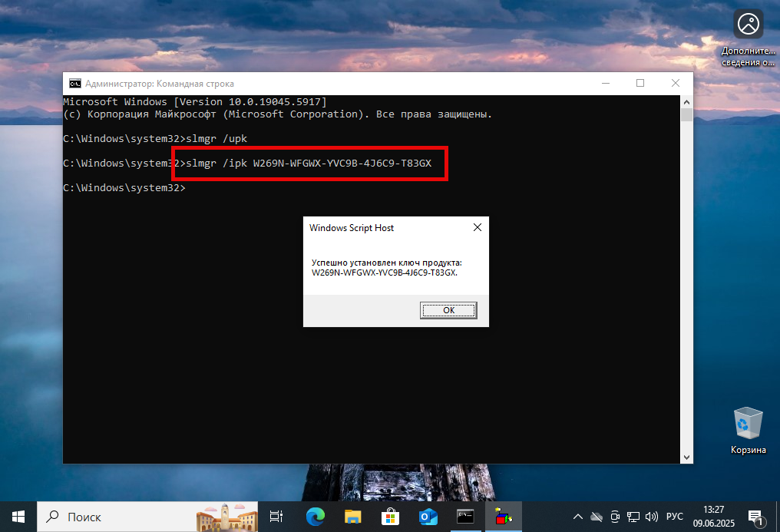Open Microsoft Store from the taskbar
The width and height of the screenshot is (780, 532).
coord(390,517)
